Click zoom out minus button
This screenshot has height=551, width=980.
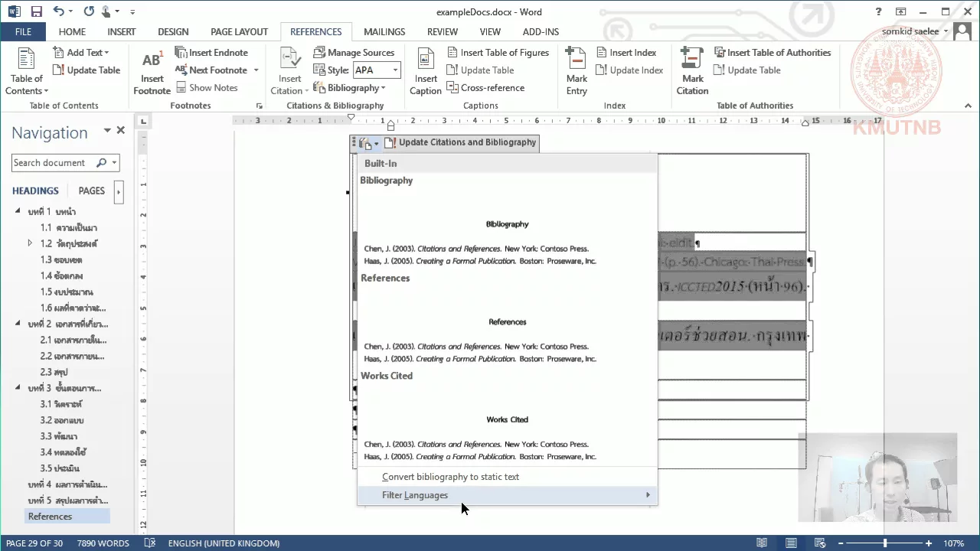[841, 543]
